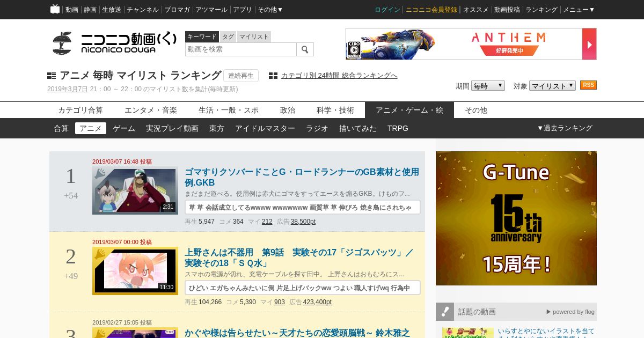Select 描いてみた subcategory
Screen dimensions: 644x338
point(358,128)
